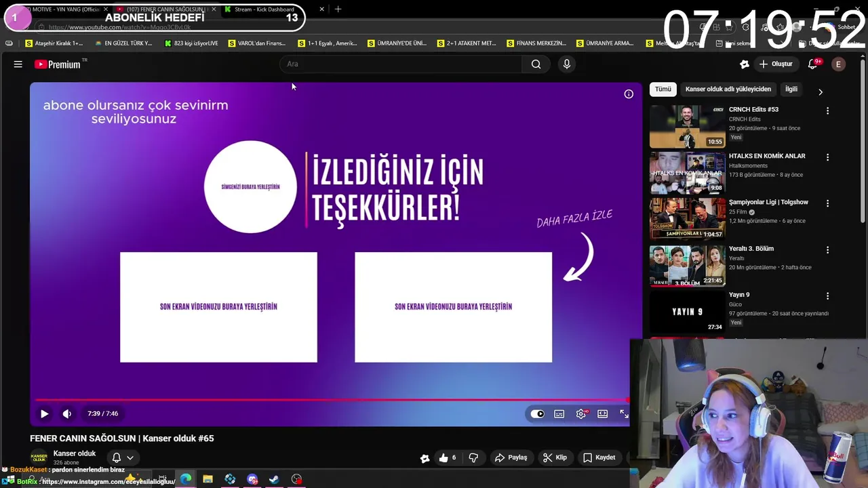The width and height of the screenshot is (868, 488).
Task: Save the video with the Kaydet button
Action: coord(599,457)
